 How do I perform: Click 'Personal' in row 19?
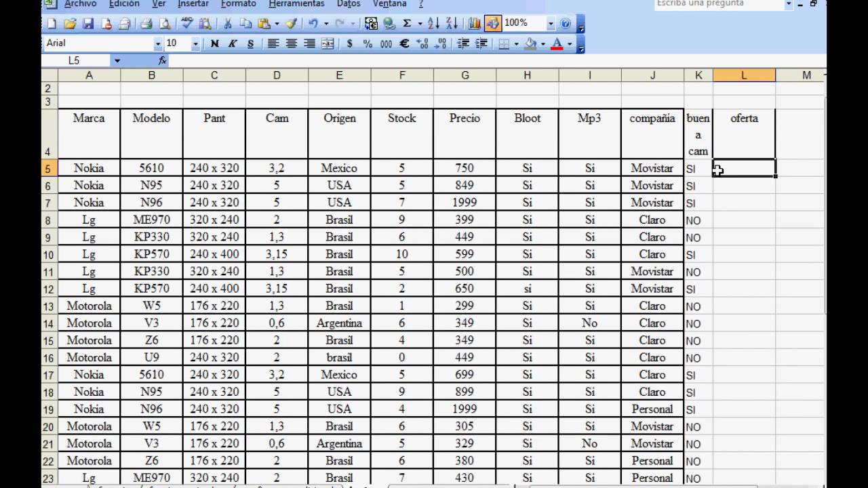[x=652, y=409]
